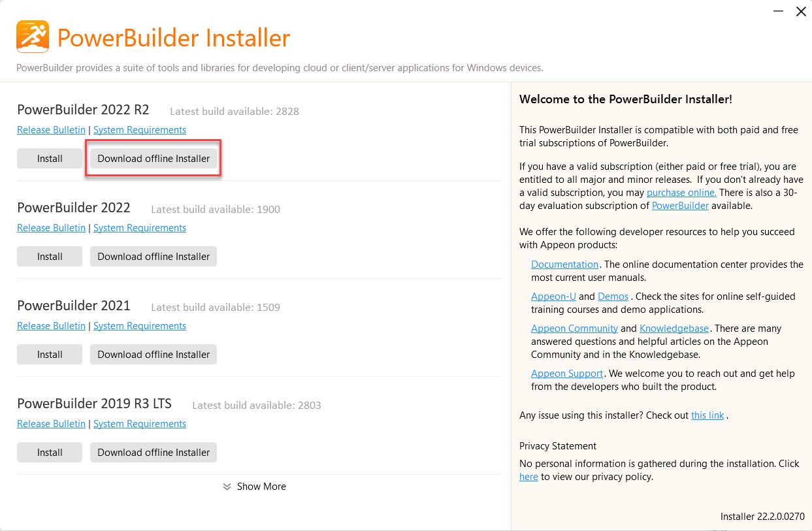View System Requirements for PowerBuilder 2022
This screenshot has width=812, height=531.
pyautogui.click(x=140, y=228)
